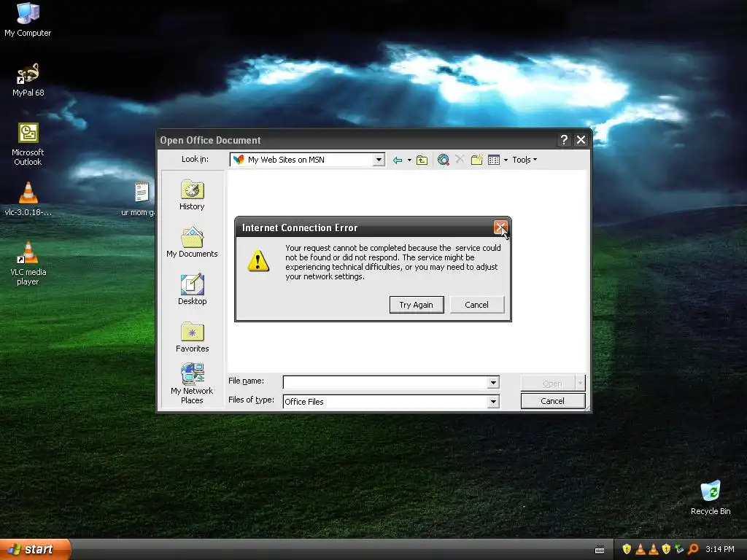The image size is (747, 560).
Task: Select the Microsoft Outlook desktop icon
Action: point(28,144)
